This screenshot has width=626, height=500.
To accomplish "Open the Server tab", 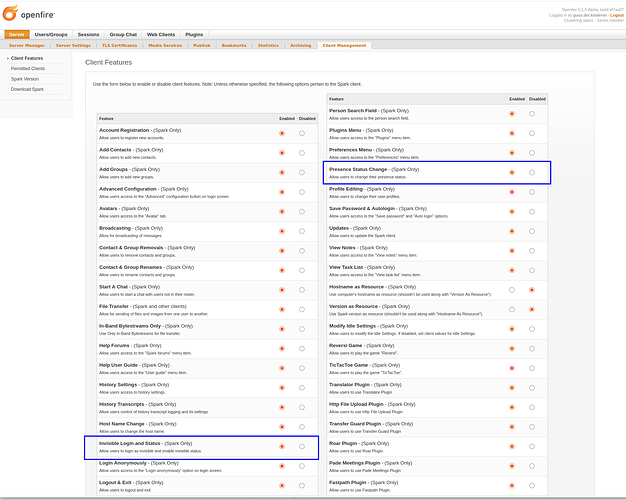I will point(17,35).
